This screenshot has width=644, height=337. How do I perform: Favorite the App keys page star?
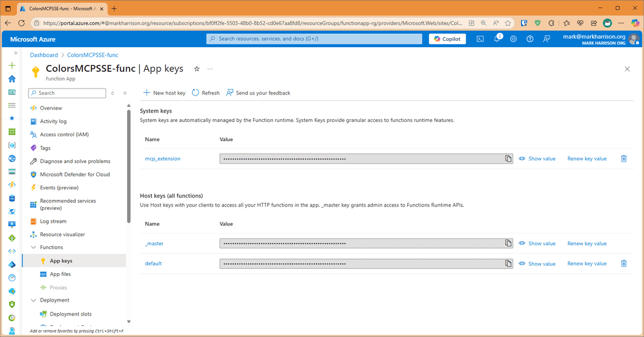pyautogui.click(x=196, y=69)
